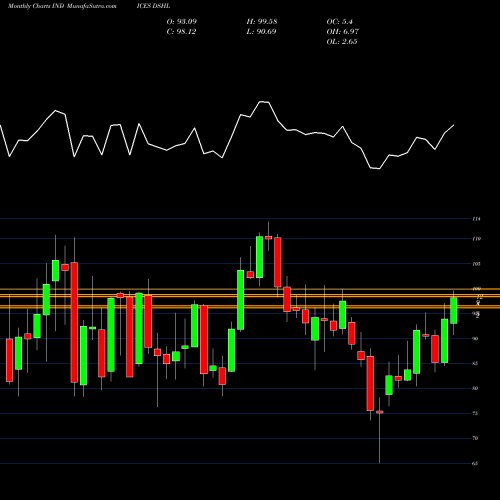Image resolution: width=500 pixels, height=500 pixels.
Task: Click the low value 'L: 90.69'
Action: 261,32
